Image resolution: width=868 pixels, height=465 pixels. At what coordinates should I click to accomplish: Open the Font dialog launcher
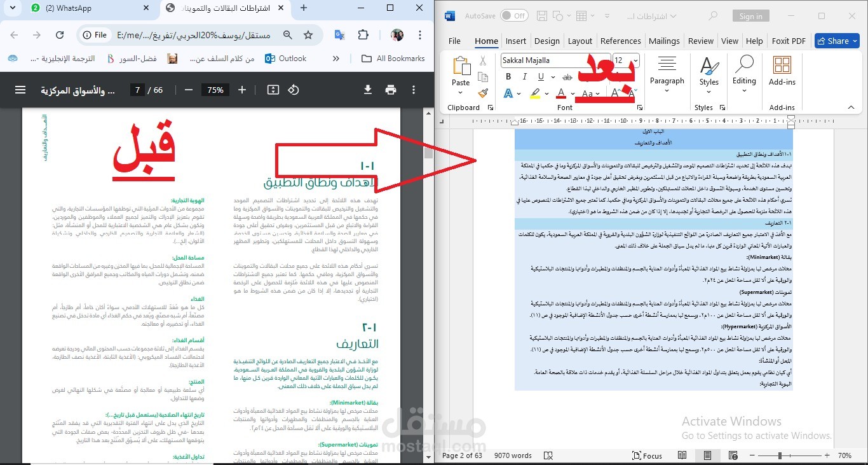(x=639, y=108)
